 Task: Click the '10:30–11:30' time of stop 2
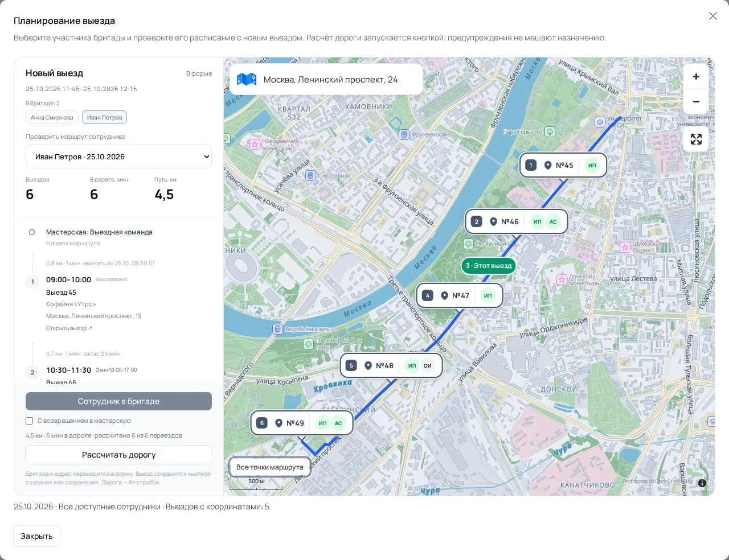68,370
